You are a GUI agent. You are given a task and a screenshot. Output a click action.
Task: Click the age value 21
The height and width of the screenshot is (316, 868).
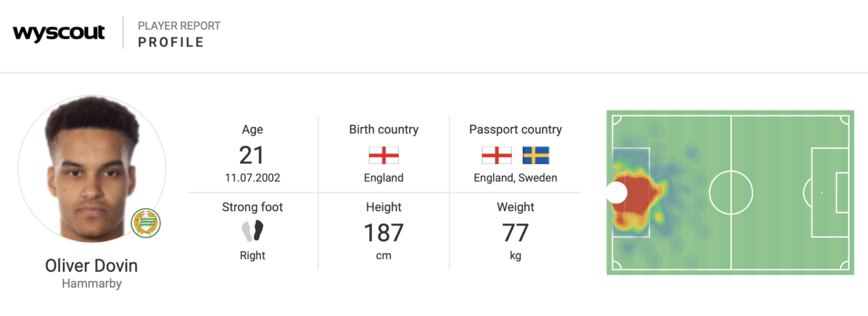tap(252, 155)
